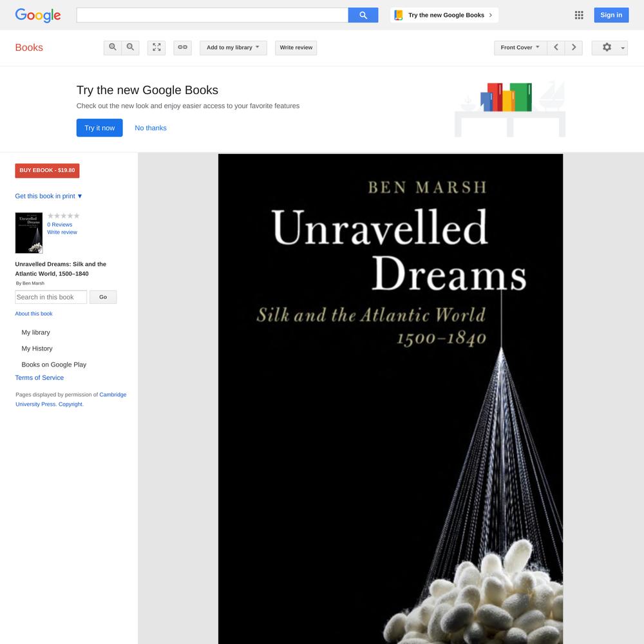Switch to full screen view
Screen dimensions: 644x644
pos(156,48)
